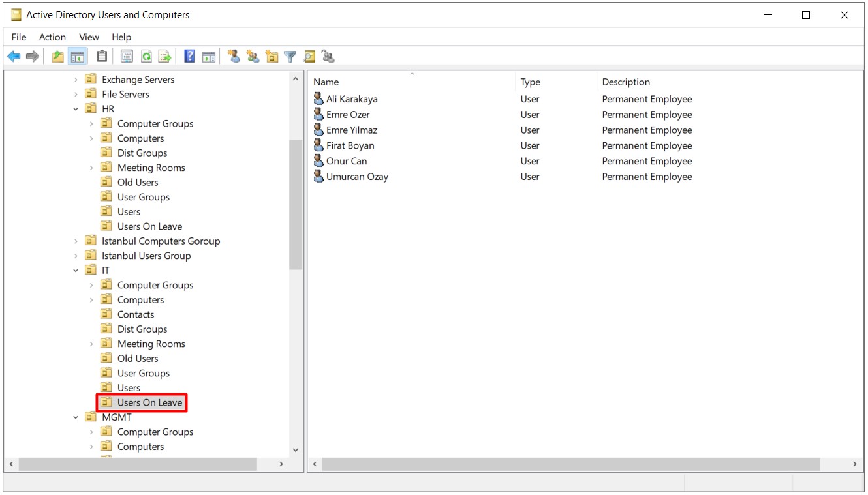Select Users On Leave under HR
The width and height of the screenshot is (868, 495).
149,226
